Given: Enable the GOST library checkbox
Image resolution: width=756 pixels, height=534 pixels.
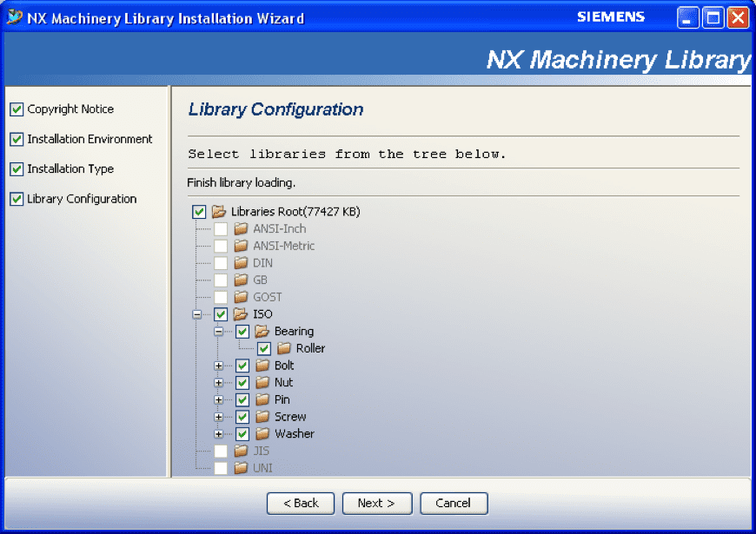Looking at the screenshot, I should tap(221, 297).
